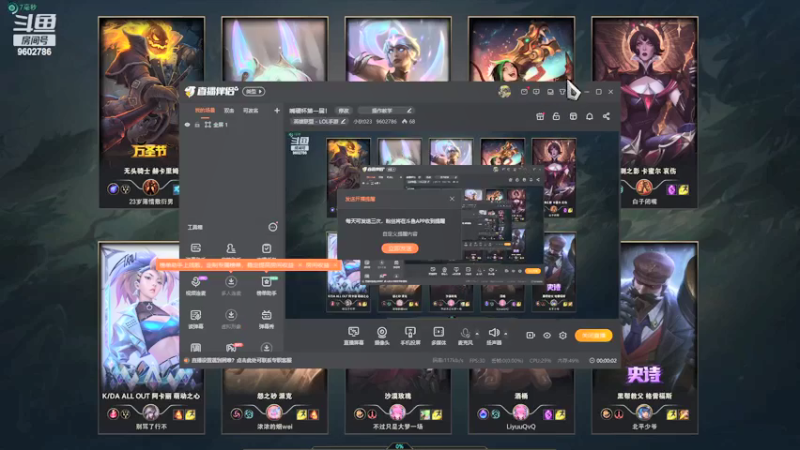800x450 pixels.
Task: Toggle visibility eye of 全屏 1 source
Action: (x=187, y=124)
